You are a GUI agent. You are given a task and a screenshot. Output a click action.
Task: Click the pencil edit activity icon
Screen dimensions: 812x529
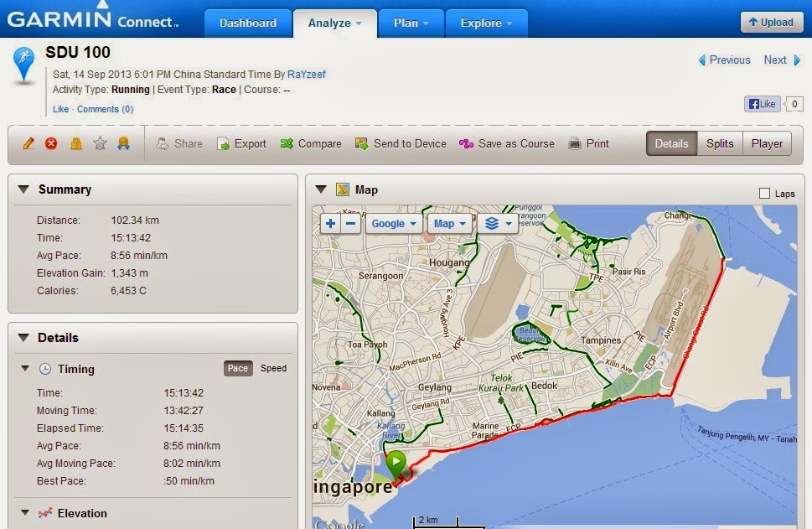click(x=28, y=143)
